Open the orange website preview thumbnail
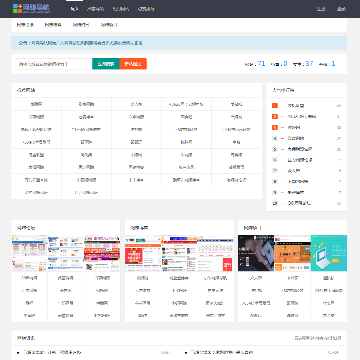360x360 pixels. point(292,253)
